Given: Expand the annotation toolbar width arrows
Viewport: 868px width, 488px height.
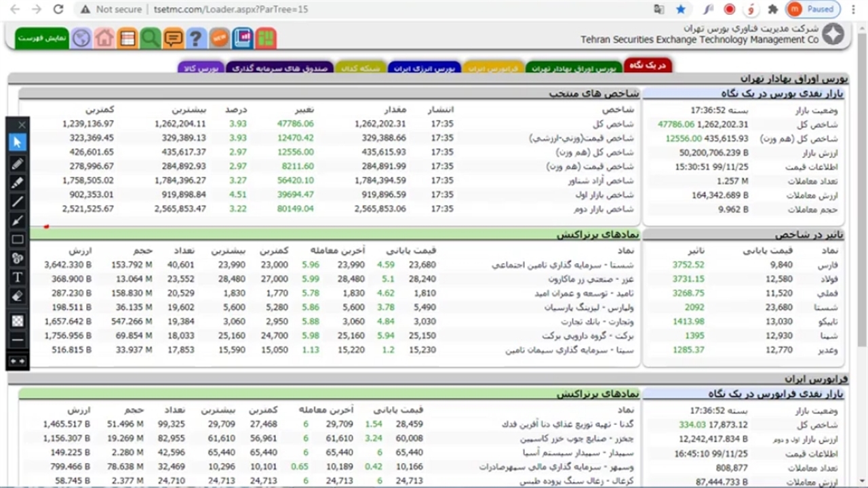Looking at the screenshot, I should (x=18, y=361).
